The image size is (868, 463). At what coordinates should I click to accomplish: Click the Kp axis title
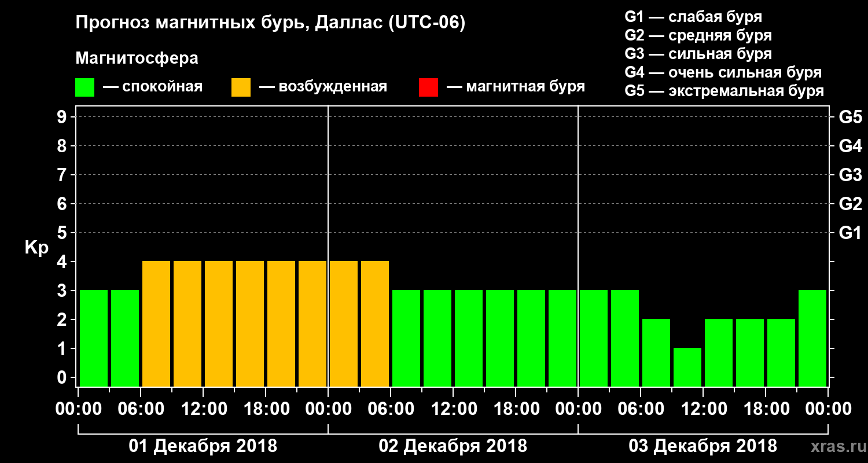click(36, 248)
